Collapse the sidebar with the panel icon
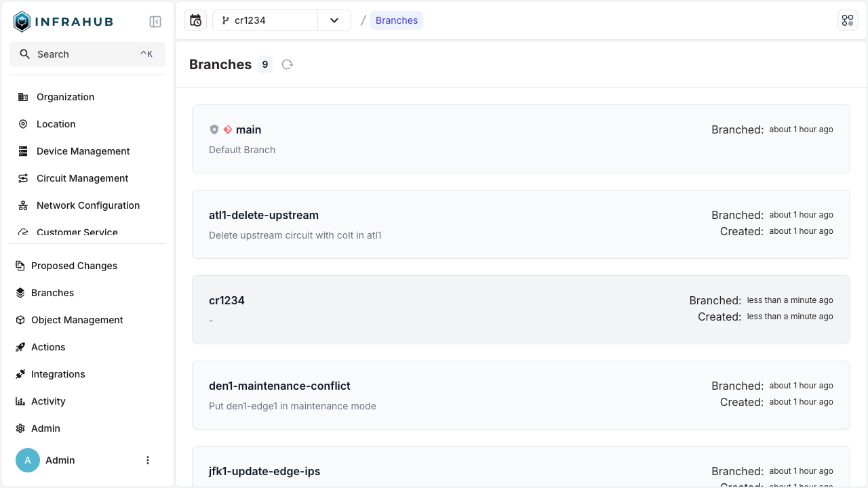The width and height of the screenshot is (868, 488). point(155,22)
